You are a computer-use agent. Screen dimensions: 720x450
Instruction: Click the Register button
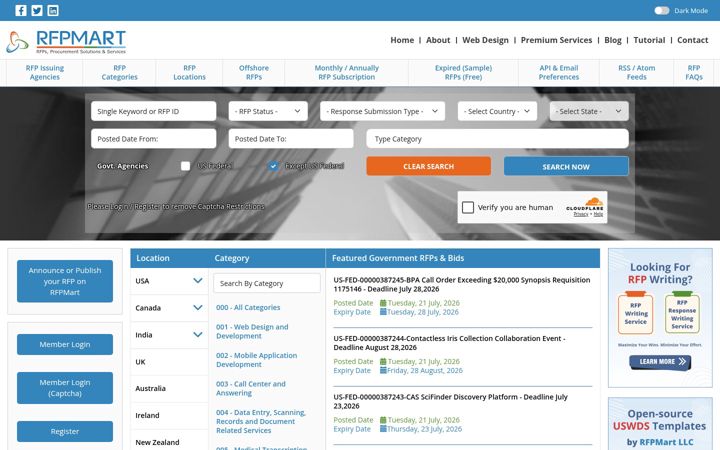[x=65, y=432]
